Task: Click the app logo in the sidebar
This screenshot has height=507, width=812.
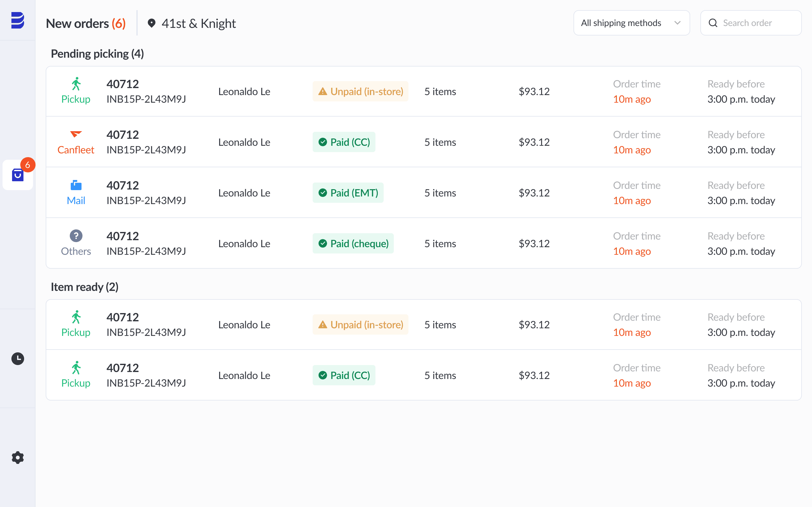Action: tap(17, 21)
